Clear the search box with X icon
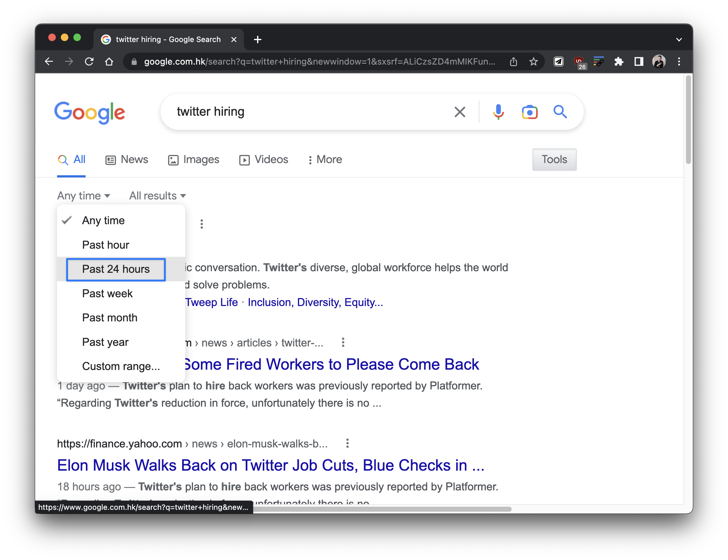Image resolution: width=728 pixels, height=560 pixels. [460, 112]
